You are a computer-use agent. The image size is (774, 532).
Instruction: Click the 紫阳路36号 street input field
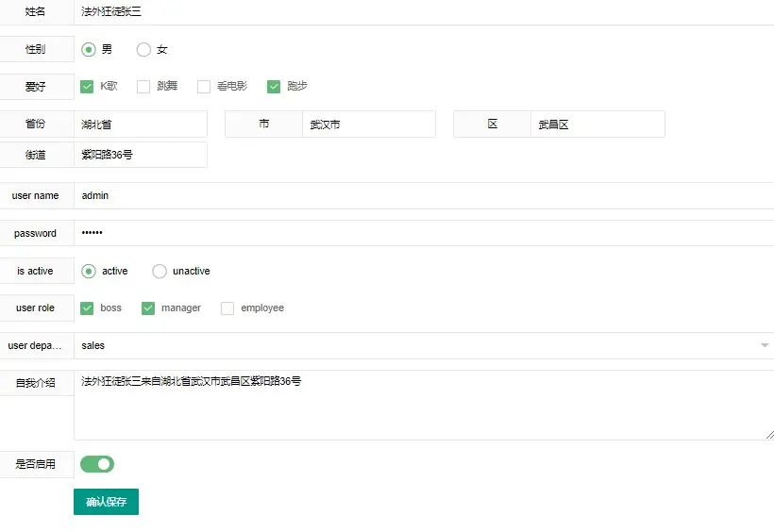141,155
